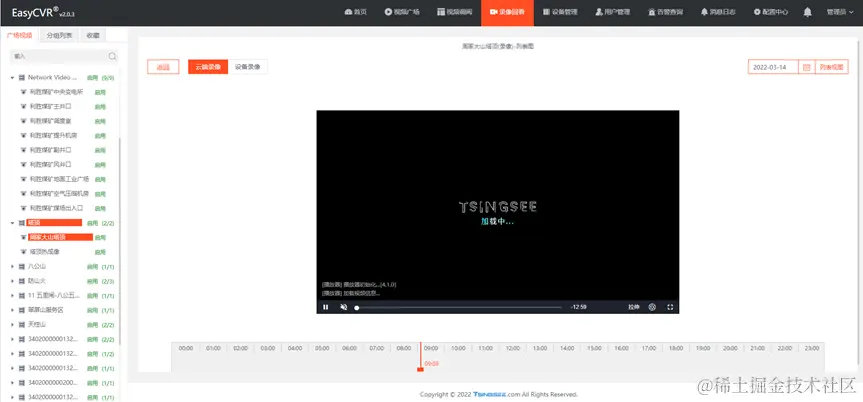
Task: Open 配置中心 settings in the top navigation
Action: pyautogui.click(x=771, y=12)
